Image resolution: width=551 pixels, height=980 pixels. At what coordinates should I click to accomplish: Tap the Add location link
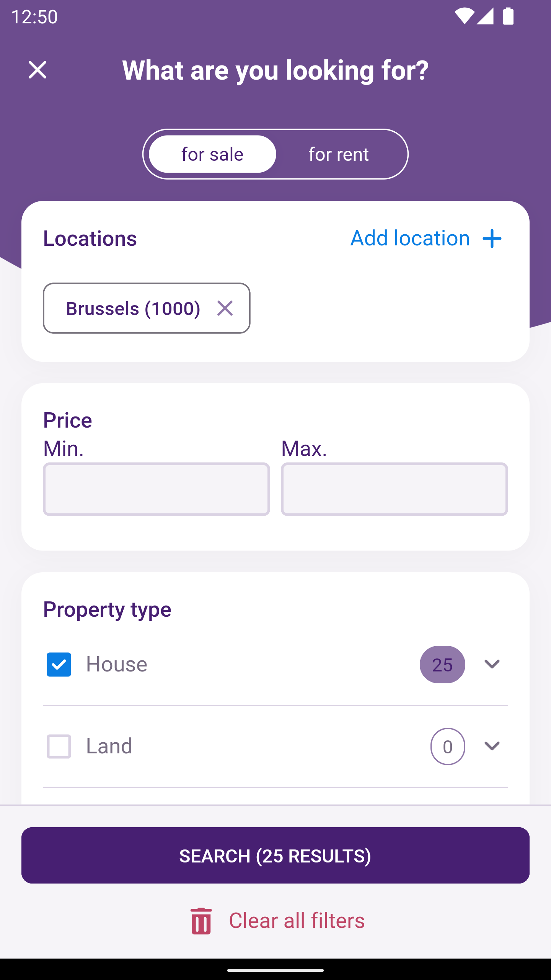[x=409, y=238]
